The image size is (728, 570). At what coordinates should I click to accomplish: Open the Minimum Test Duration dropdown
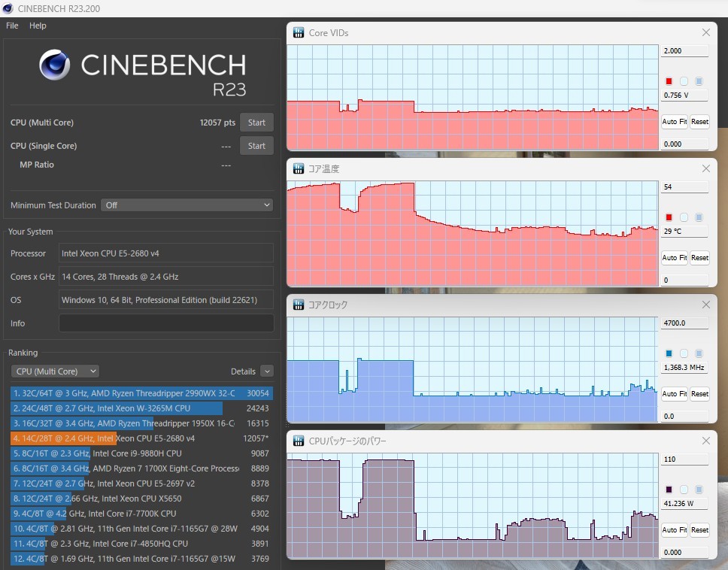[x=187, y=205]
